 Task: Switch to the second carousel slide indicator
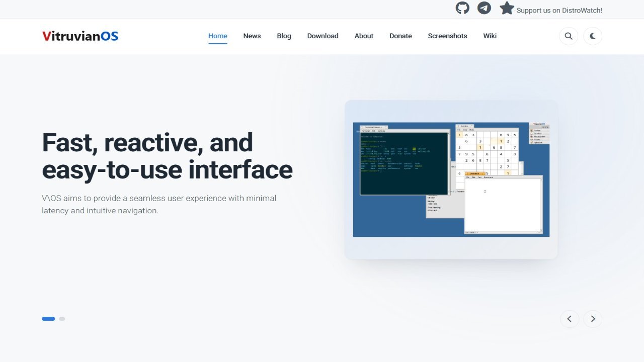coord(62,319)
